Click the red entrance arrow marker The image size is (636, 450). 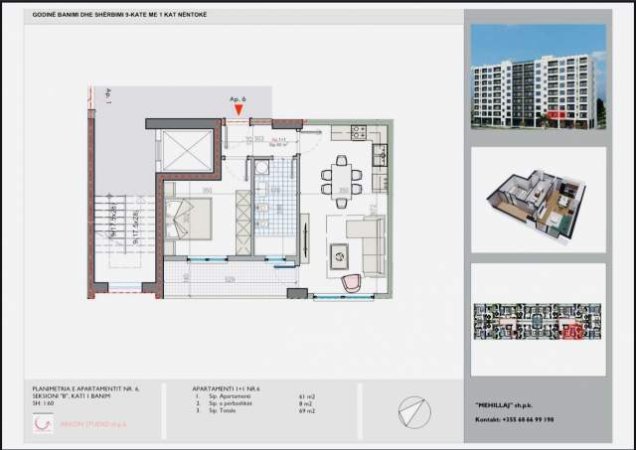click(x=239, y=109)
